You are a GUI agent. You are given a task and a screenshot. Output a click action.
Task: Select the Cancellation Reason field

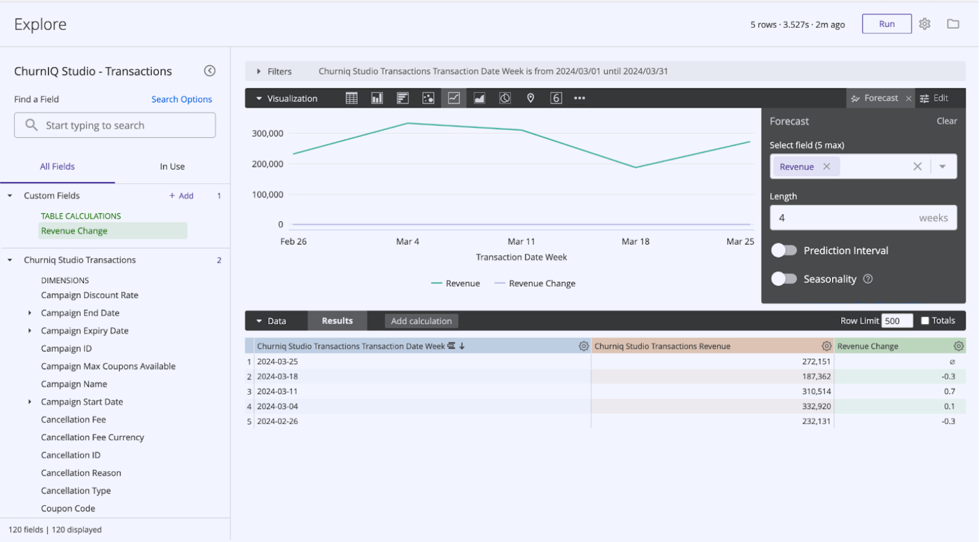pyautogui.click(x=81, y=473)
